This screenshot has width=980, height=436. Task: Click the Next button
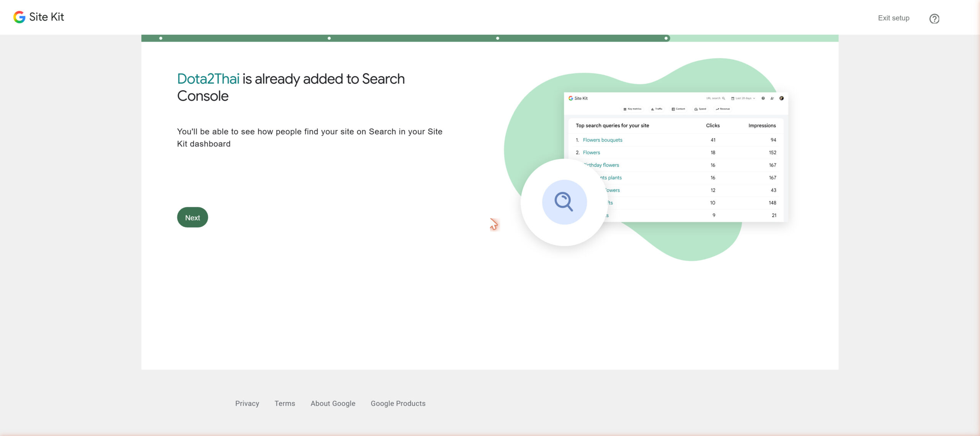click(192, 217)
